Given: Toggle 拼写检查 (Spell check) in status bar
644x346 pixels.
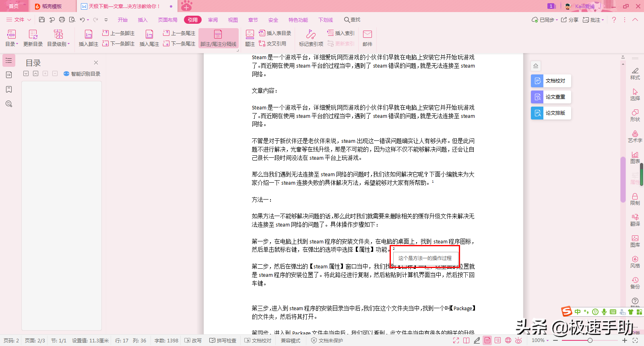Looking at the screenshot, I should click(223, 340).
